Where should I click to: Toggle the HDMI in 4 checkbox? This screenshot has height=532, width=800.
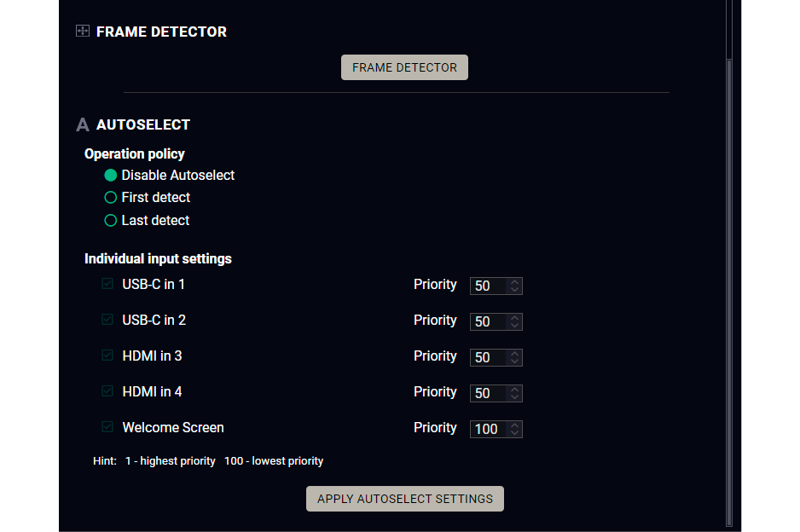coord(107,391)
